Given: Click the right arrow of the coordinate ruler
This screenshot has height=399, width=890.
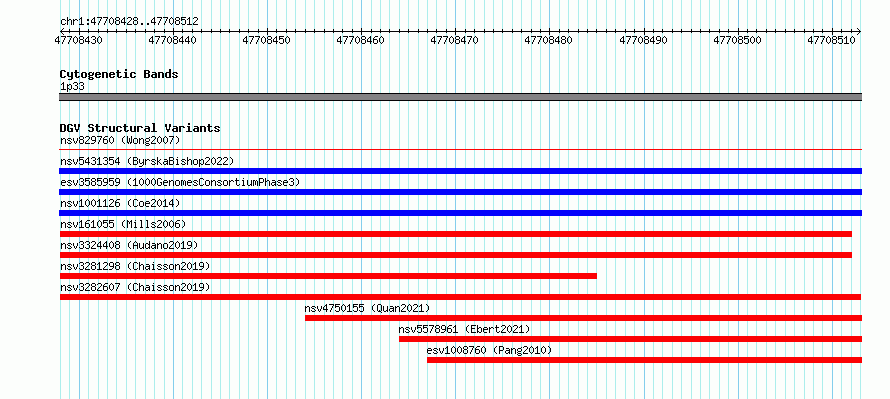Looking at the screenshot, I should click(859, 31).
